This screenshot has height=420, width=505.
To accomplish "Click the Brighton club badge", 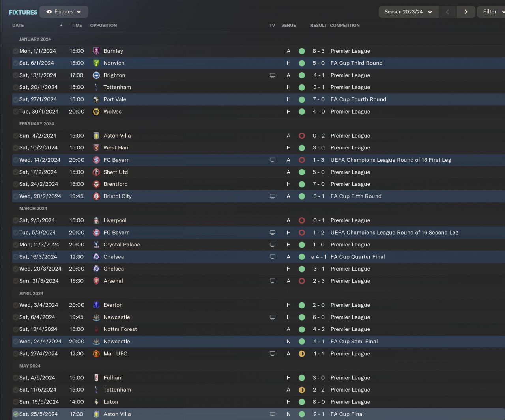I will click(96, 75).
